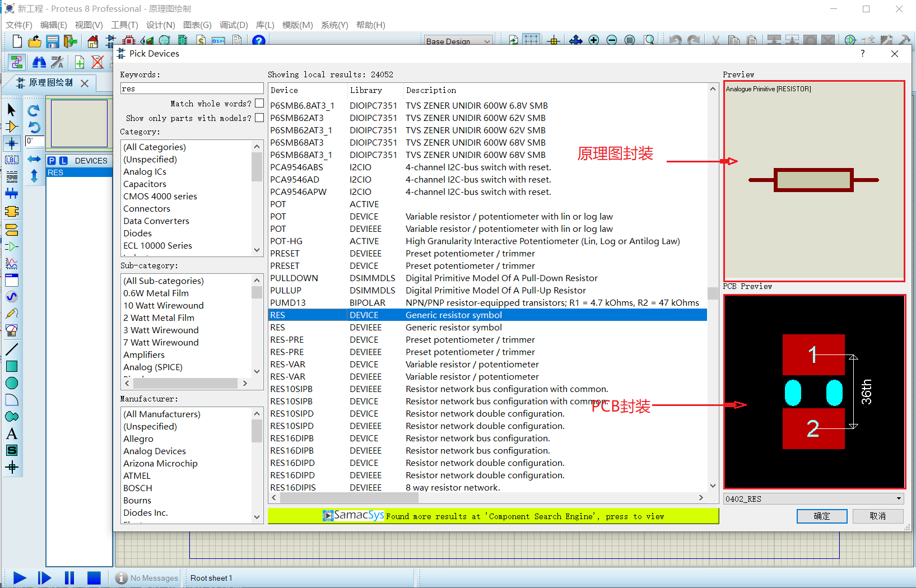Click the blue help question icon

point(258,40)
